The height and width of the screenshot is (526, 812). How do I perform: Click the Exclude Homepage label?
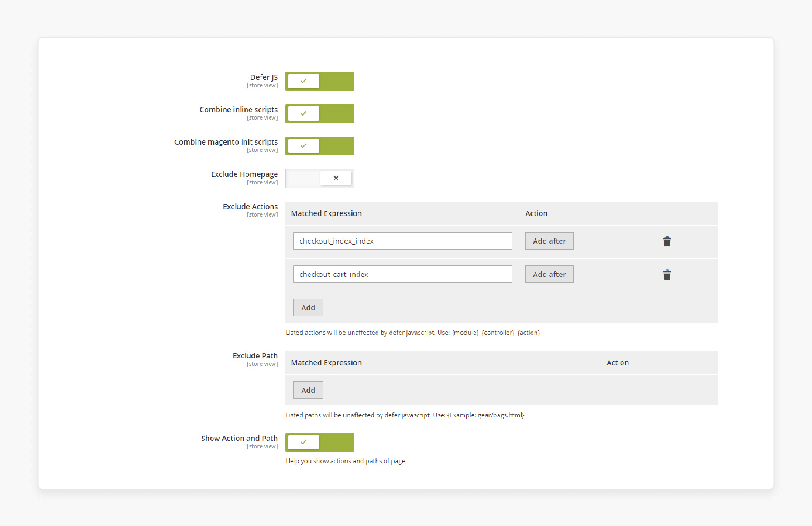[244, 174]
